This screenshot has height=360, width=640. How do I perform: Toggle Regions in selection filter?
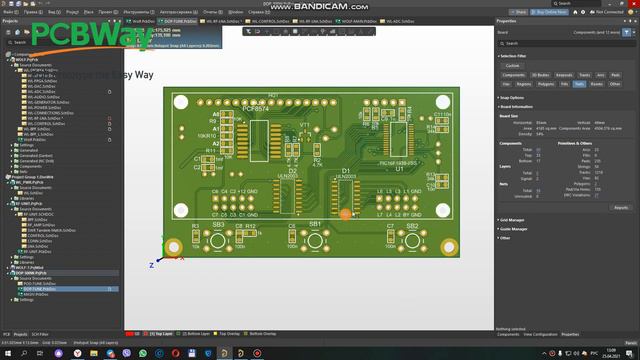(524, 84)
